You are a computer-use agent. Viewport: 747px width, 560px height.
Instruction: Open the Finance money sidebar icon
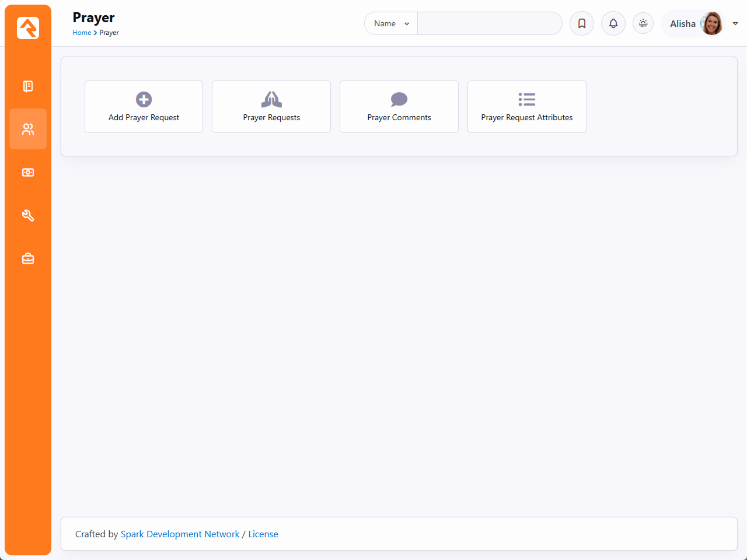tap(28, 172)
